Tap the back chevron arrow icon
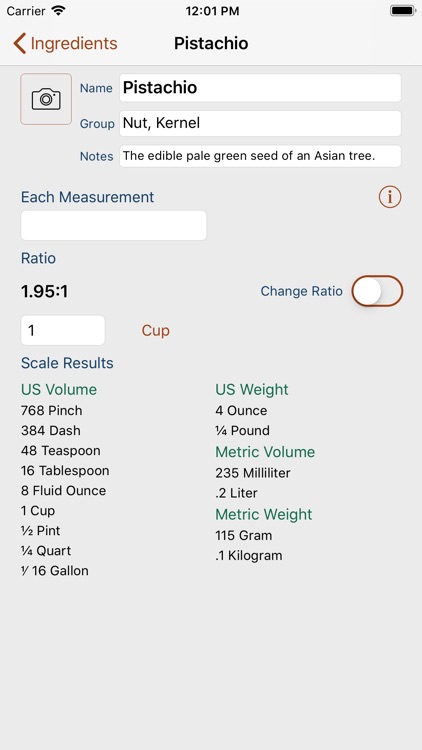 tap(19, 44)
